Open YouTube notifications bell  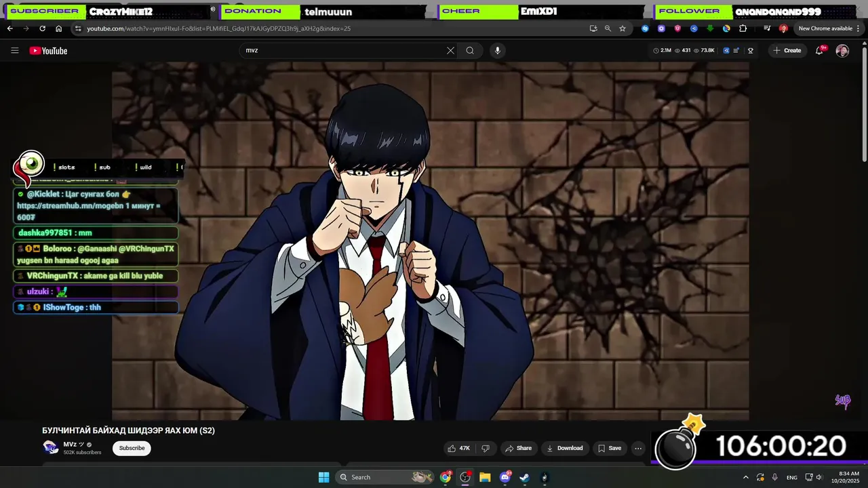click(x=819, y=50)
